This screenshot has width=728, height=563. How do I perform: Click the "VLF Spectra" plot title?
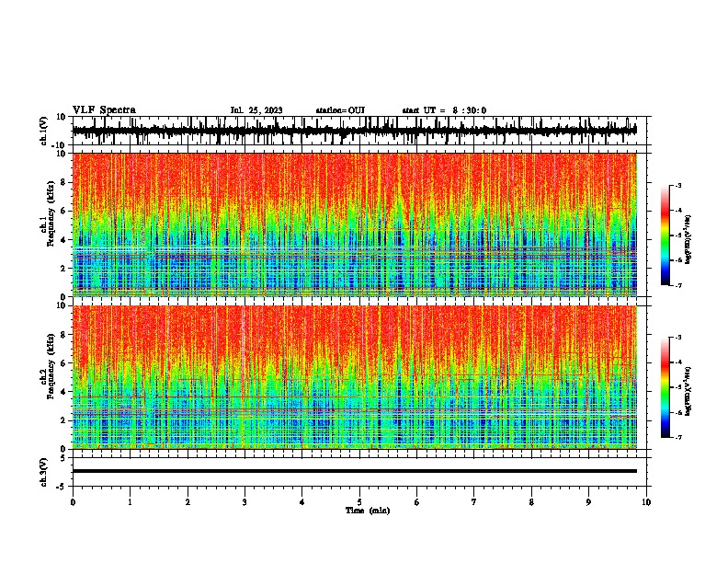104,109
